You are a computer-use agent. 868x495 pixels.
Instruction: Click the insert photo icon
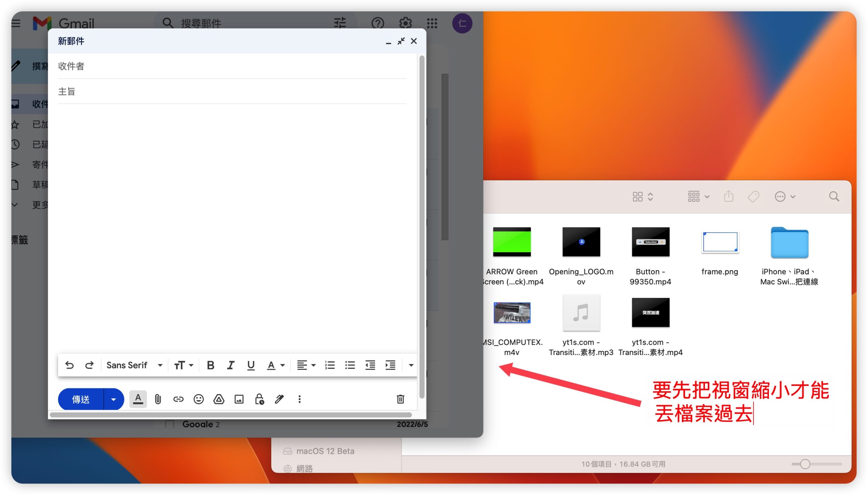(x=239, y=399)
